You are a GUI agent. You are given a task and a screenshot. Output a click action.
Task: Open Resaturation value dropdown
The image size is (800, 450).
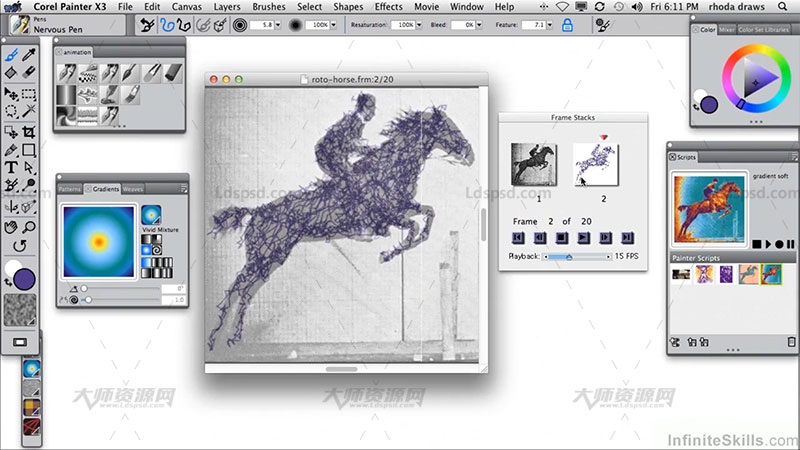click(419, 25)
